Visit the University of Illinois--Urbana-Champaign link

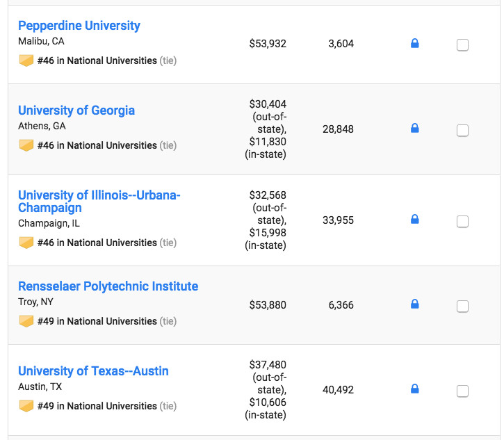pyautogui.click(x=99, y=201)
